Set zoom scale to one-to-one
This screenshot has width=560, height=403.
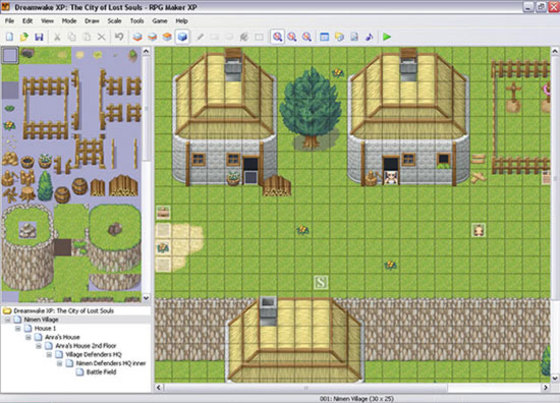[277, 36]
